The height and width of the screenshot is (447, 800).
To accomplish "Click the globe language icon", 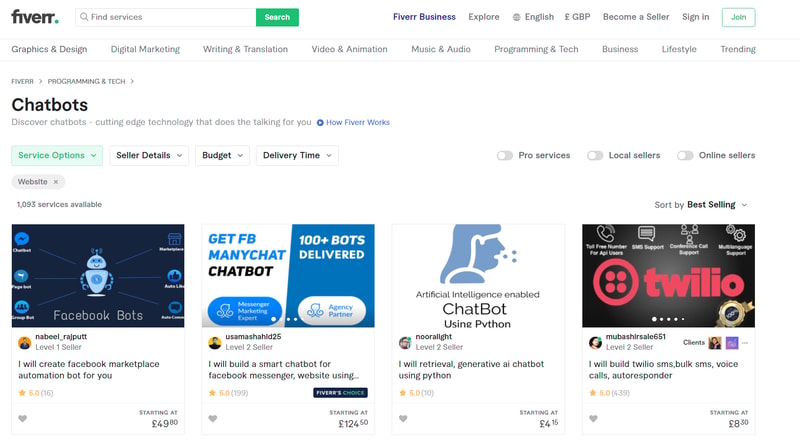I will (516, 17).
